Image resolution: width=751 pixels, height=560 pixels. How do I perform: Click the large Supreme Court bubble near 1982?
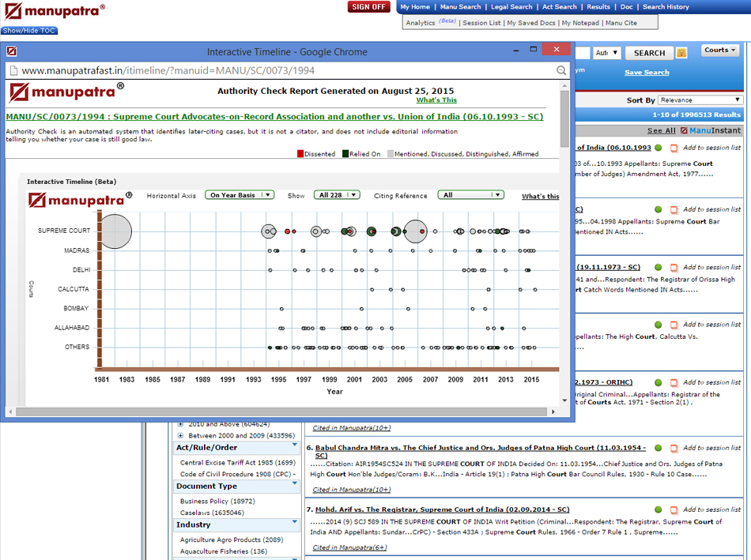click(x=115, y=231)
